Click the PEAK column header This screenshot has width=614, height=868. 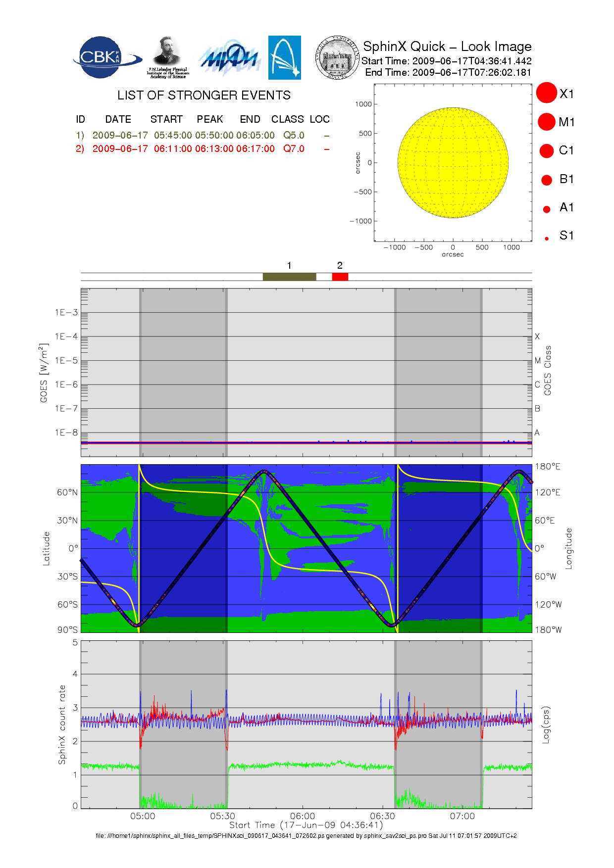[x=210, y=119]
